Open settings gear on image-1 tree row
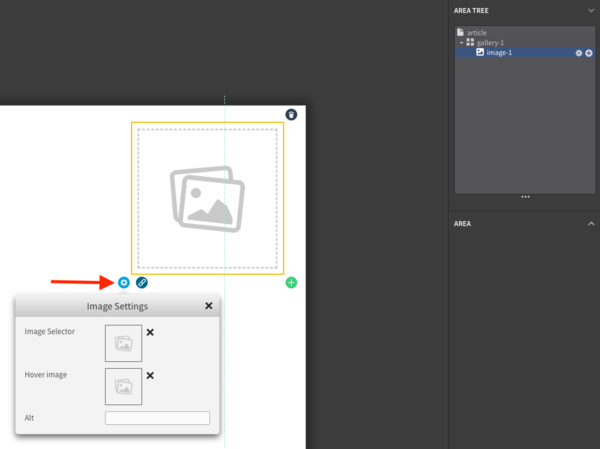The height and width of the screenshot is (449, 600). tap(578, 53)
